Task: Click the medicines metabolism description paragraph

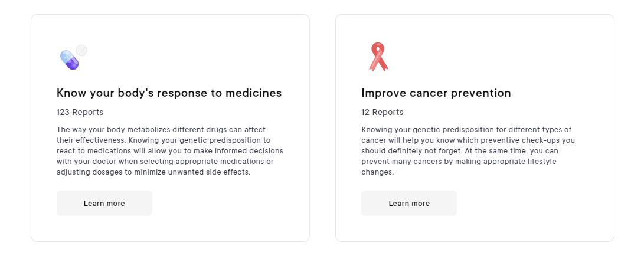Action: coord(169,151)
